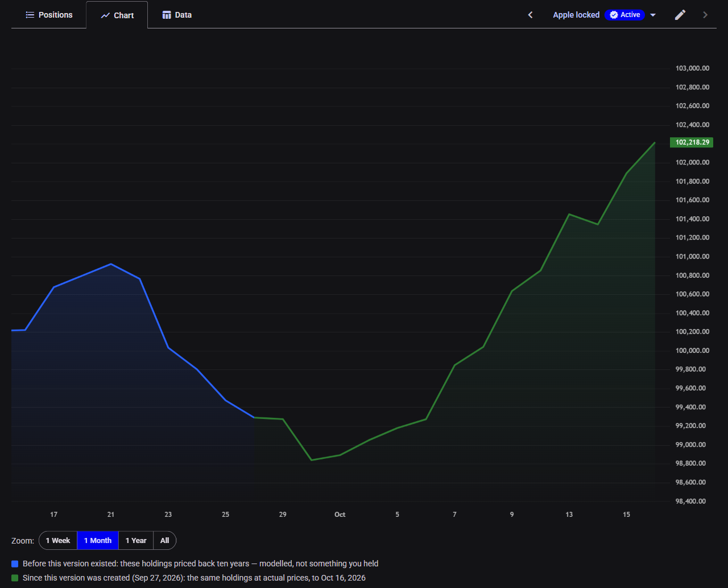Image resolution: width=728 pixels, height=588 pixels.
Task: Click the Active verified badge
Action: pos(624,15)
